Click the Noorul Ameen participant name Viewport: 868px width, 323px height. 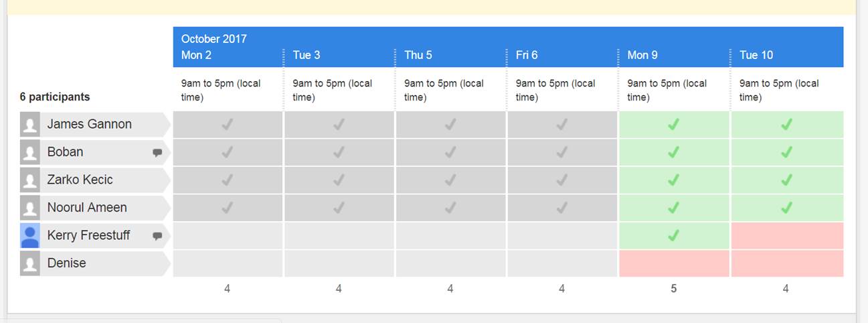[x=87, y=208]
